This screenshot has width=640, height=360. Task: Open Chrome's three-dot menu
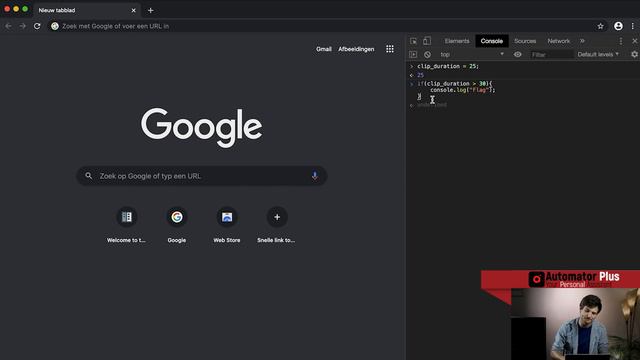click(633, 26)
